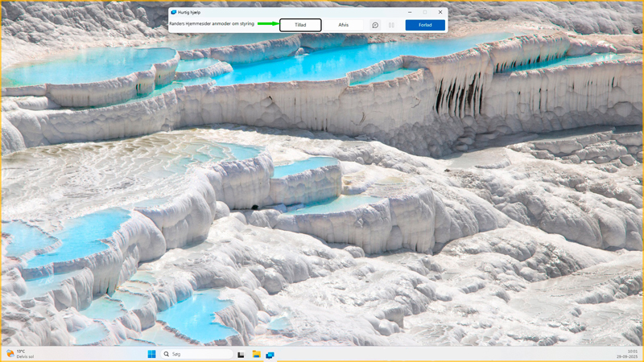644x362 pixels.
Task: Click the Søg taskbar search field
Action: point(196,354)
